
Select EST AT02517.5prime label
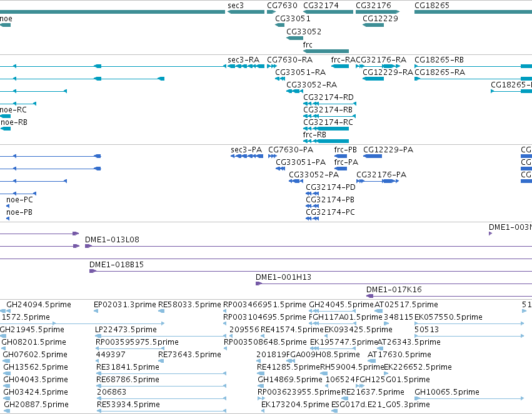(x=406, y=305)
